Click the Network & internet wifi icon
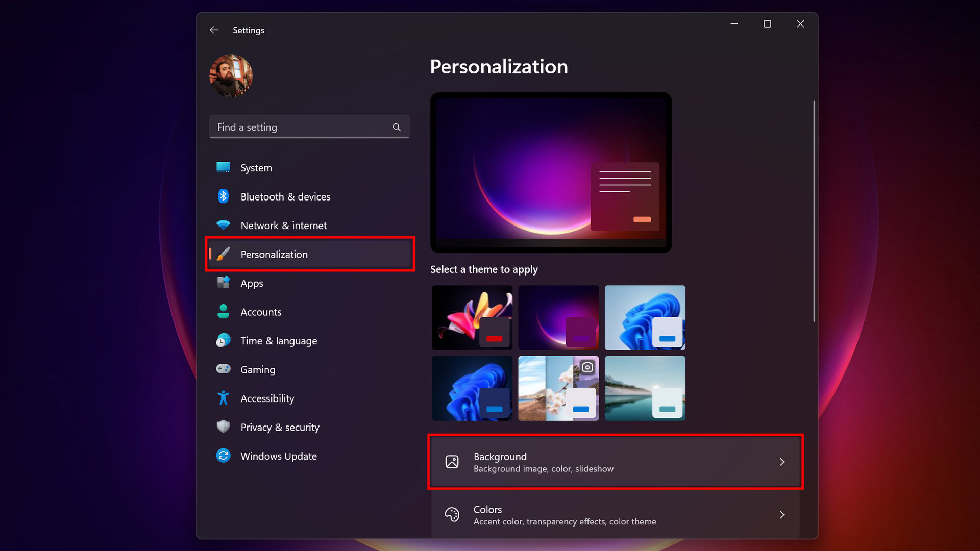The height and width of the screenshot is (551, 980). 223,225
